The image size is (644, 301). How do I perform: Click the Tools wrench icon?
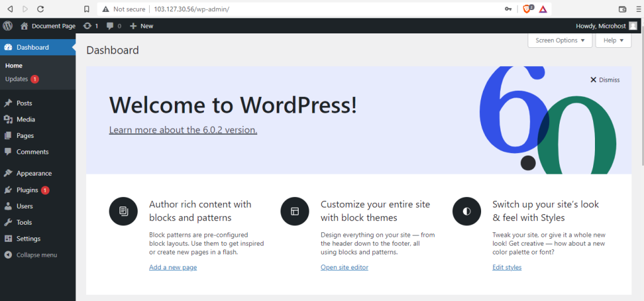pyautogui.click(x=8, y=222)
